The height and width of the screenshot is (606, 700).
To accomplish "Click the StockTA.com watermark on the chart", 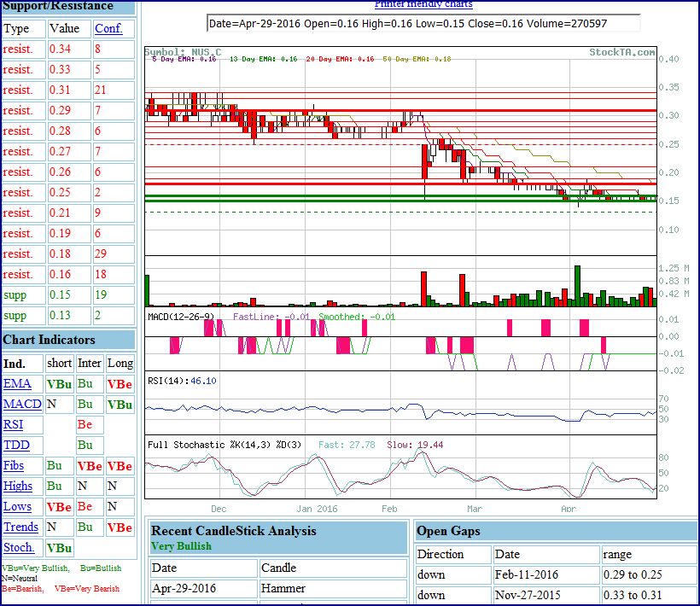I will [x=622, y=52].
